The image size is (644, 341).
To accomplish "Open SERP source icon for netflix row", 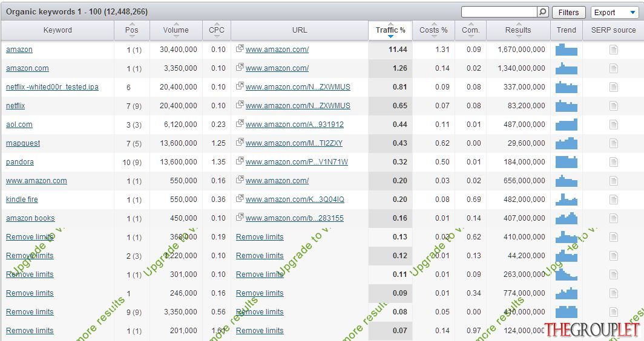I will [x=613, y=106].
